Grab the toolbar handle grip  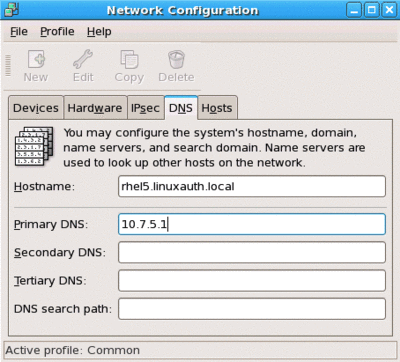(x=8, y=66)
